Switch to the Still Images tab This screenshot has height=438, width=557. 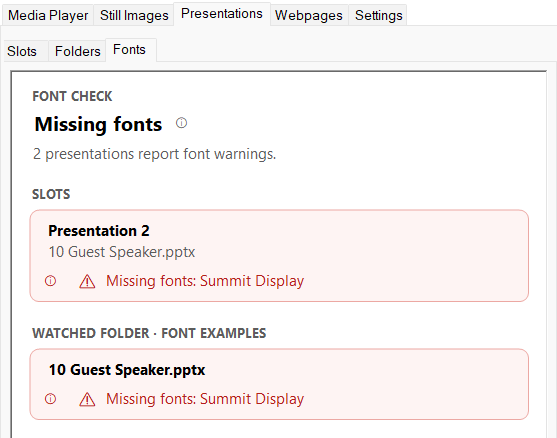(134, 15)
